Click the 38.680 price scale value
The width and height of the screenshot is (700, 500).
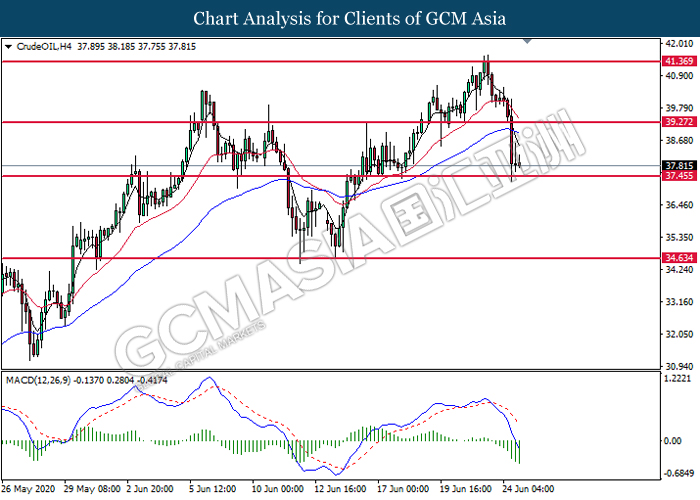pos(679,141)
